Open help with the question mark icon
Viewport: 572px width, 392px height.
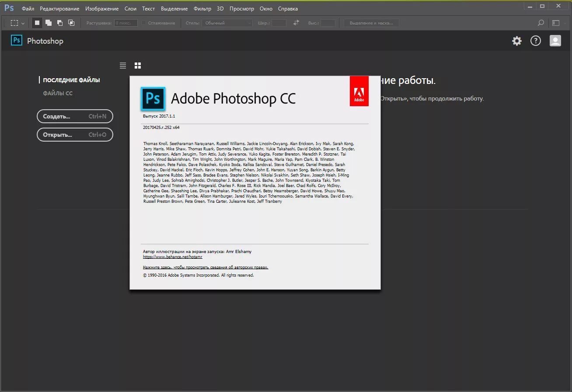[536, 41]
